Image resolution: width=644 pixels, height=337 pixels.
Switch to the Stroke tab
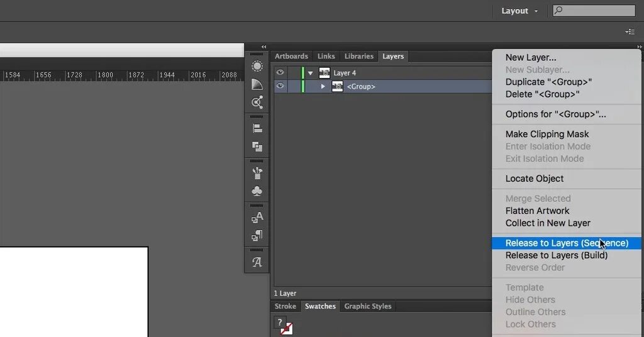tap(286, 306)
